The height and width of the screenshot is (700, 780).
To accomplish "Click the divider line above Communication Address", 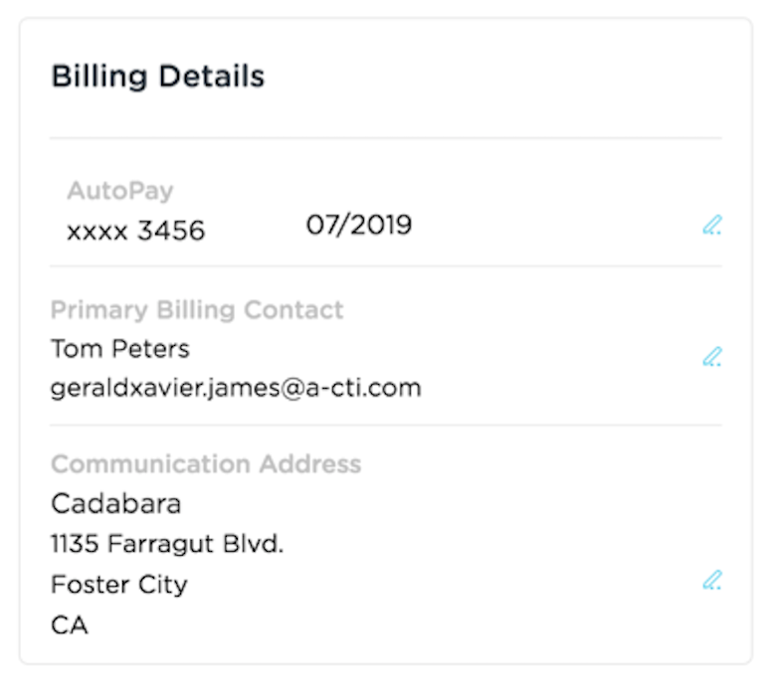I will tap(385, 426).
